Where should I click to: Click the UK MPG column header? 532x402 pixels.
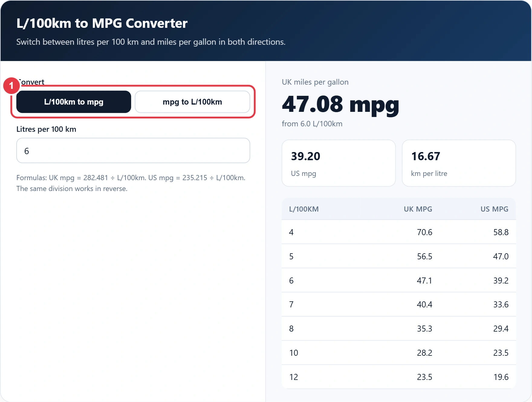(418, 209)
